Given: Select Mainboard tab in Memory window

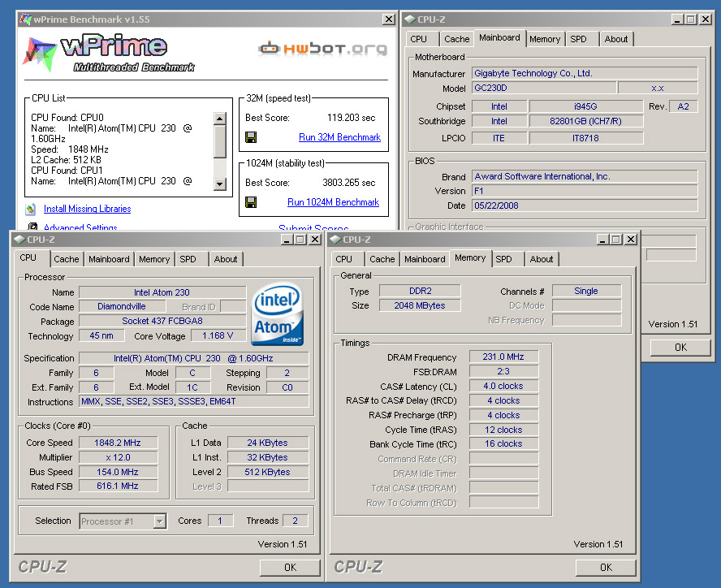Looking at the screenshot, I should 425,259.
